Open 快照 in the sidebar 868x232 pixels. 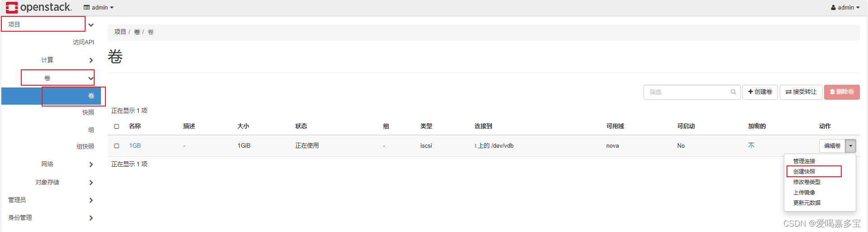tap(88, 112)
